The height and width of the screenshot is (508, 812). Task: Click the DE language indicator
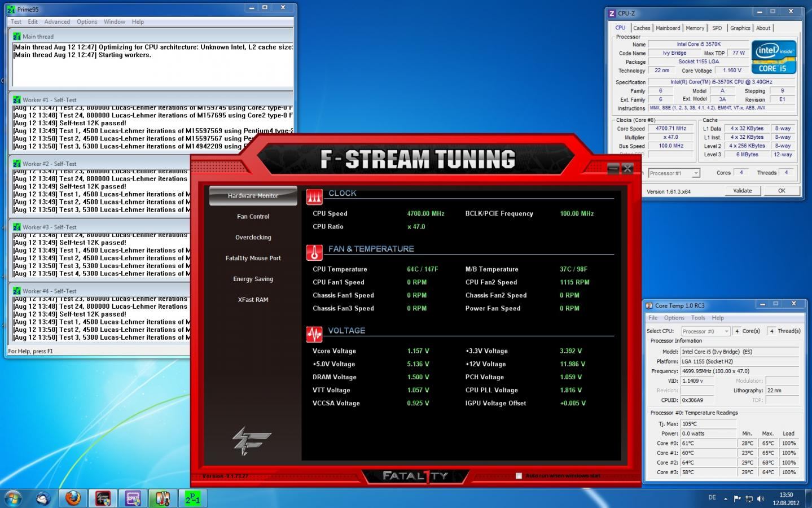click(712, 498)
